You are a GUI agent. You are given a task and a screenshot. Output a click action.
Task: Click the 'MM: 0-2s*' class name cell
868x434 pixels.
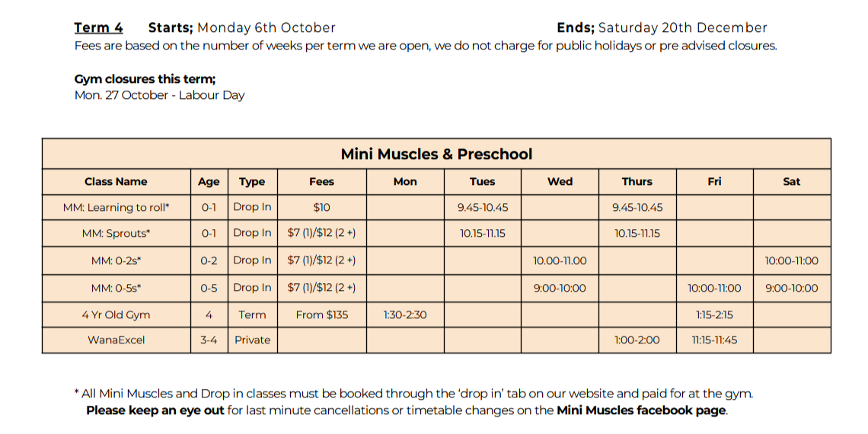(116, 260)
